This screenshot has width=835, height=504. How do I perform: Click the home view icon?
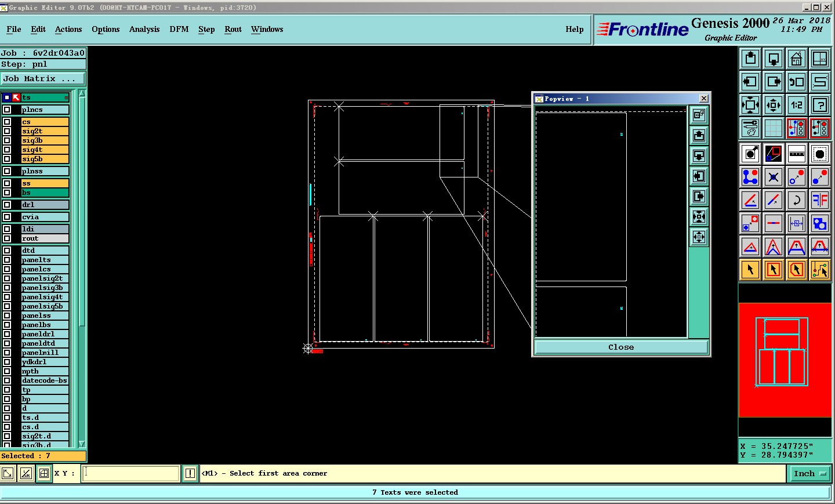797,59
